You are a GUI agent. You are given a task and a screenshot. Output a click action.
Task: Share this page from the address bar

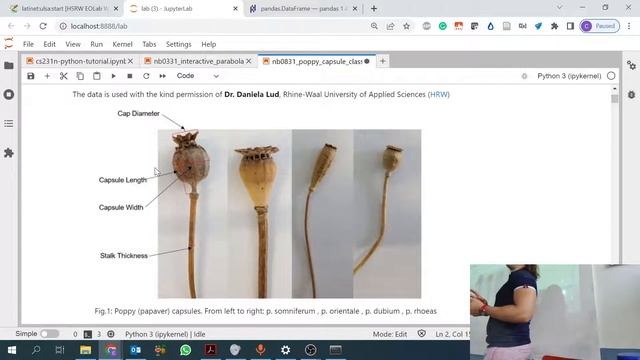(391, 26)
